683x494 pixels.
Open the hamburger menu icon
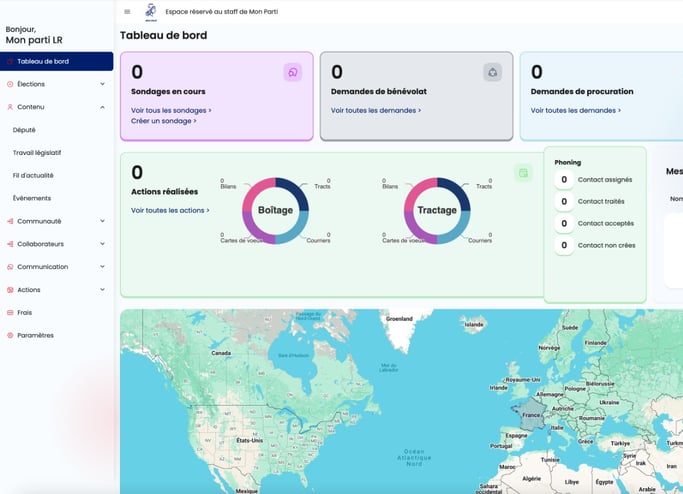coord(127,12)
